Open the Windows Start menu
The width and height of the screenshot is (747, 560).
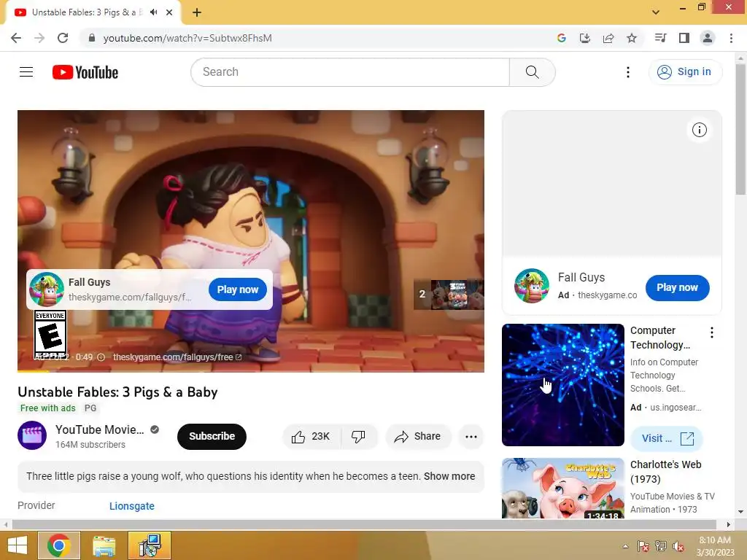(18, 545)
